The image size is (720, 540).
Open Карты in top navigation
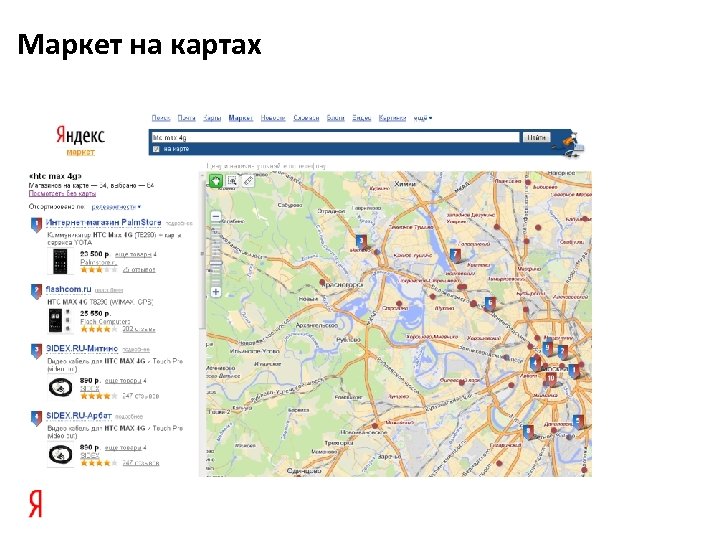(x=212, y=118)
